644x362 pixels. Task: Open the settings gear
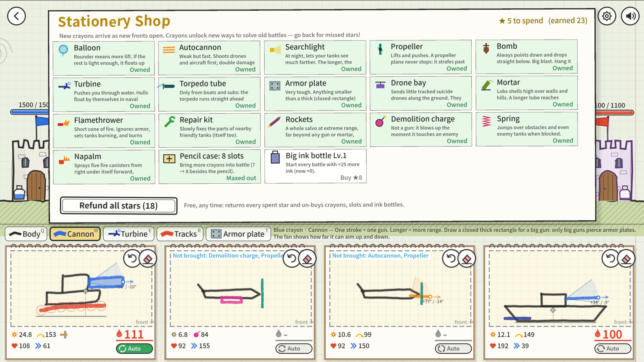[607, 16]
